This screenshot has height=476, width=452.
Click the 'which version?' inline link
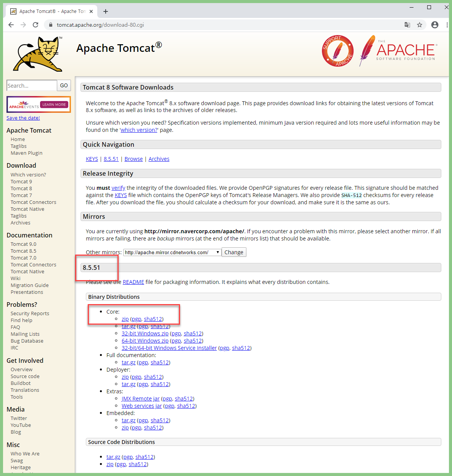tap(139, 130)
